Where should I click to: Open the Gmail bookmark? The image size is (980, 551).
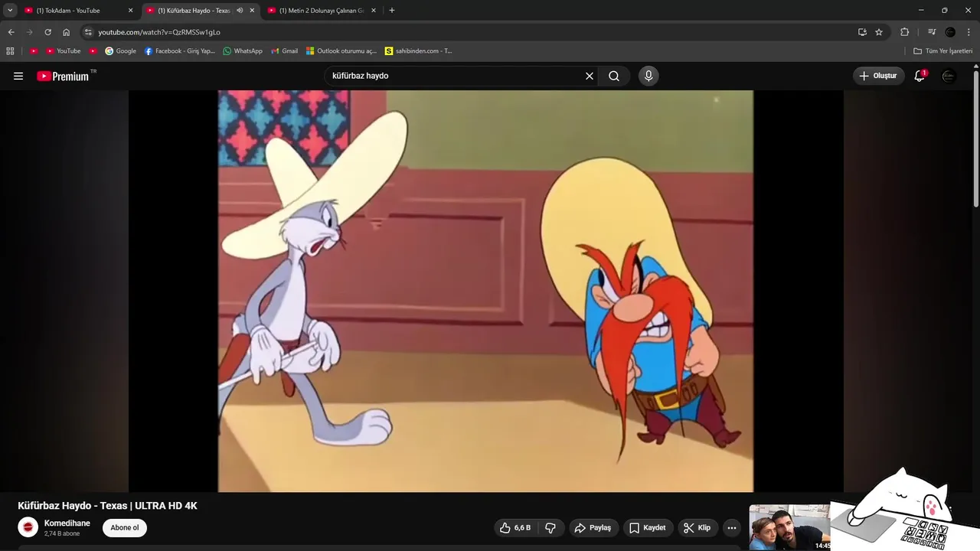(285, 51)
